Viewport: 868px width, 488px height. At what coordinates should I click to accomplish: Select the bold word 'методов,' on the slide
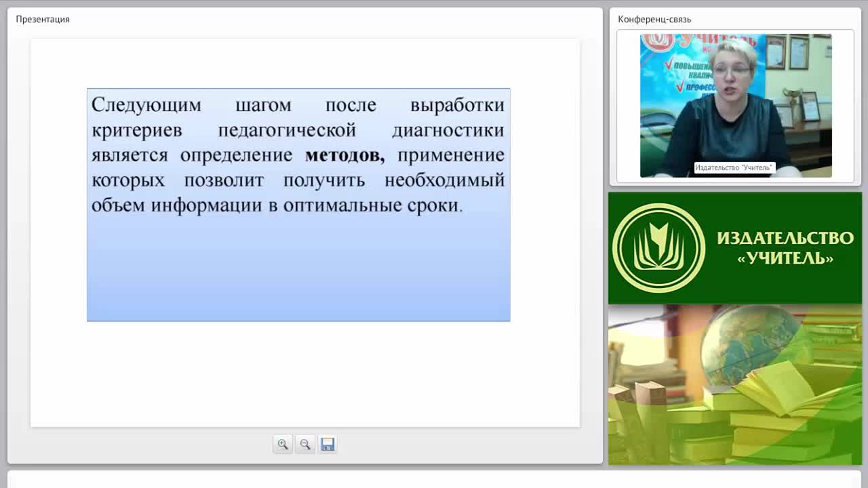pyautogui.click(x=344, y=155)
